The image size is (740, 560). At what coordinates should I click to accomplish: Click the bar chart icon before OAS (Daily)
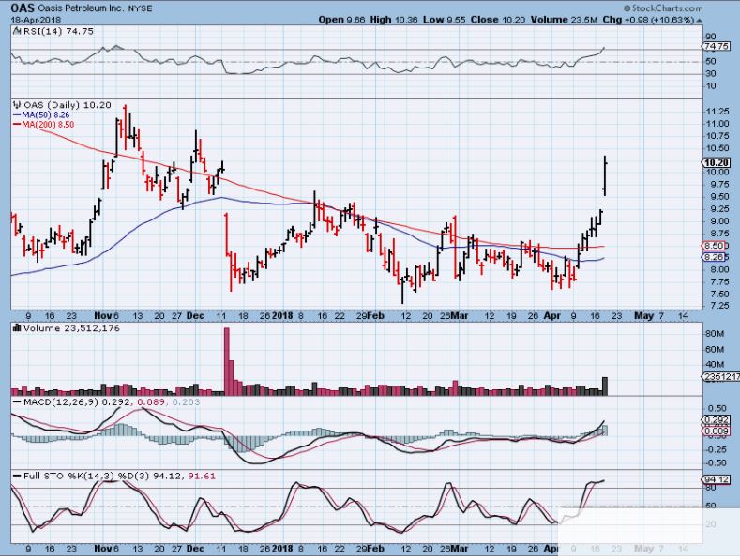[x=18, y=105]
